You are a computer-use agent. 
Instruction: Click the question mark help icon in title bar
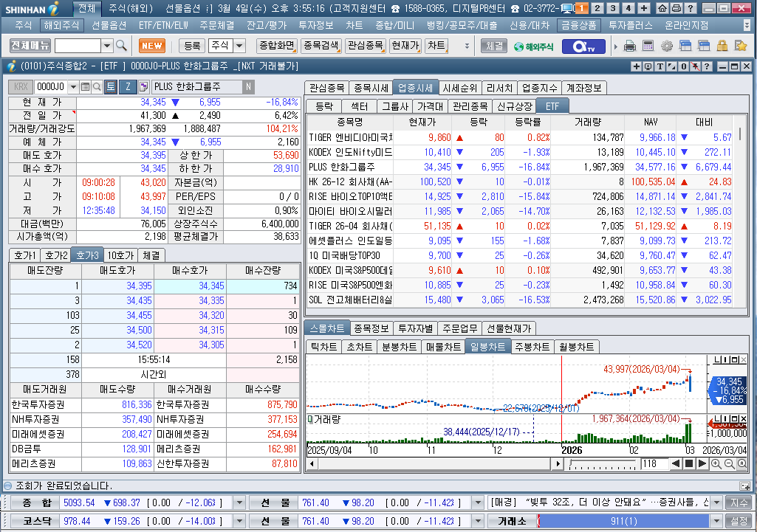[707, 66]
